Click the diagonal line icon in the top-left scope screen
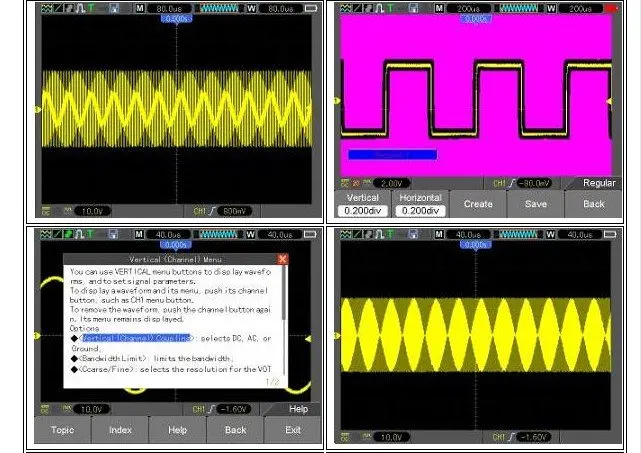The height and width of the screenshot is (453, 641). [x=58, y=8]
